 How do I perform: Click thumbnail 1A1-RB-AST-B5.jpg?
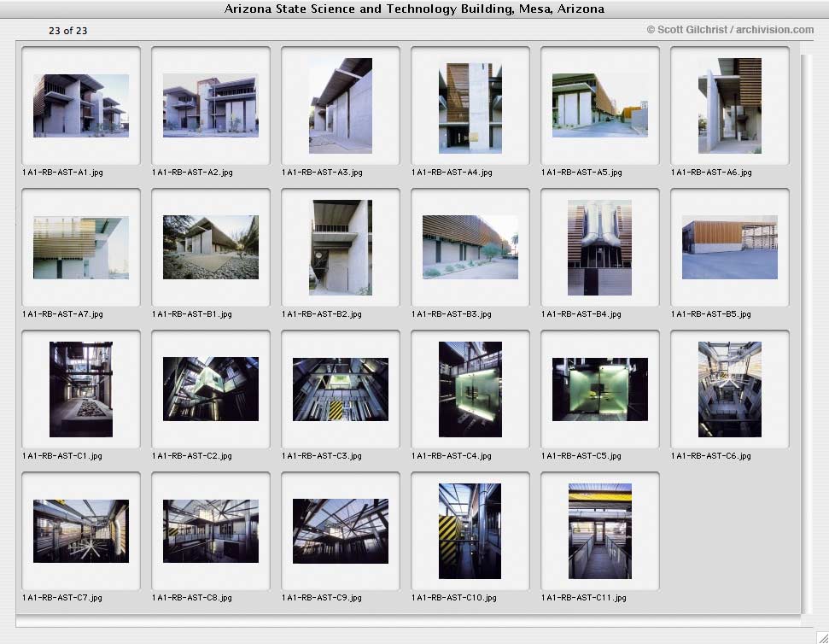(x=730, y=248)
